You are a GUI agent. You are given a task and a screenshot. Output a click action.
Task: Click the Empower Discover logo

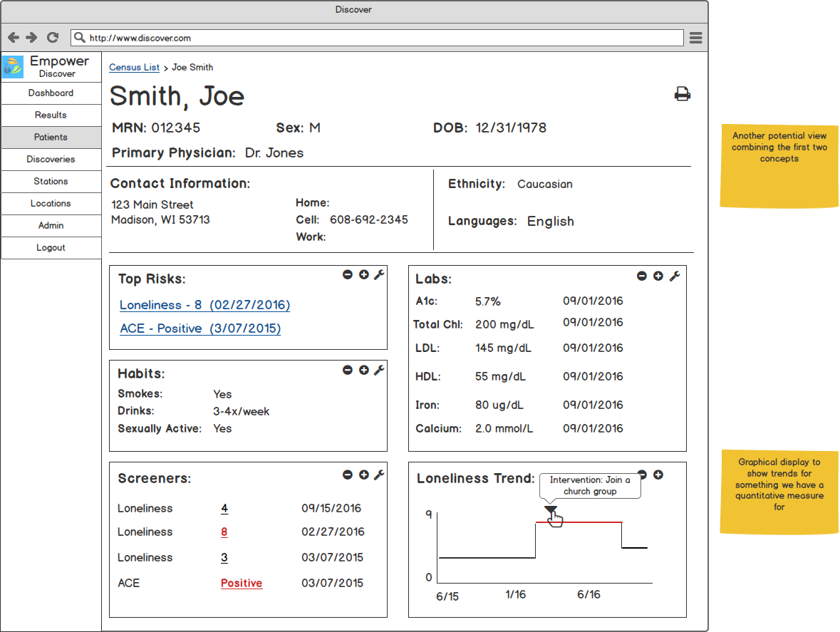pos(12,67)
